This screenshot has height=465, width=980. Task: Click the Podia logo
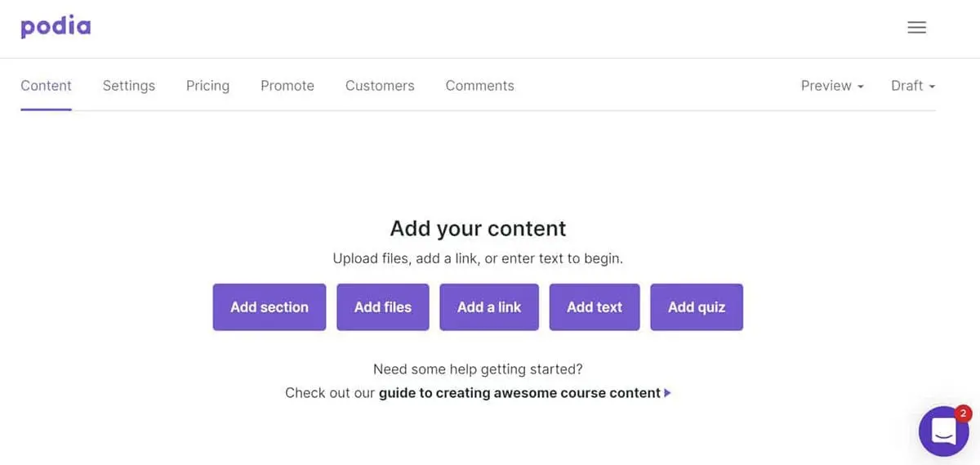56,27
